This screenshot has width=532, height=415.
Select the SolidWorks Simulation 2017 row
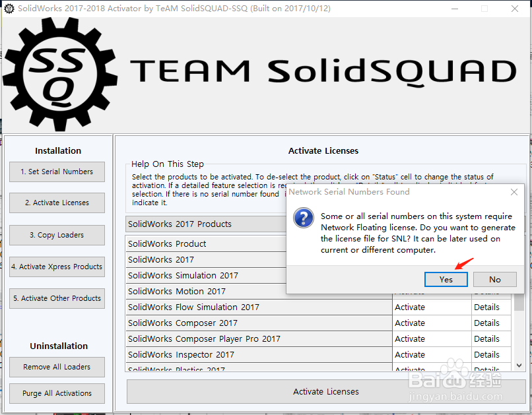click(206, 275)
